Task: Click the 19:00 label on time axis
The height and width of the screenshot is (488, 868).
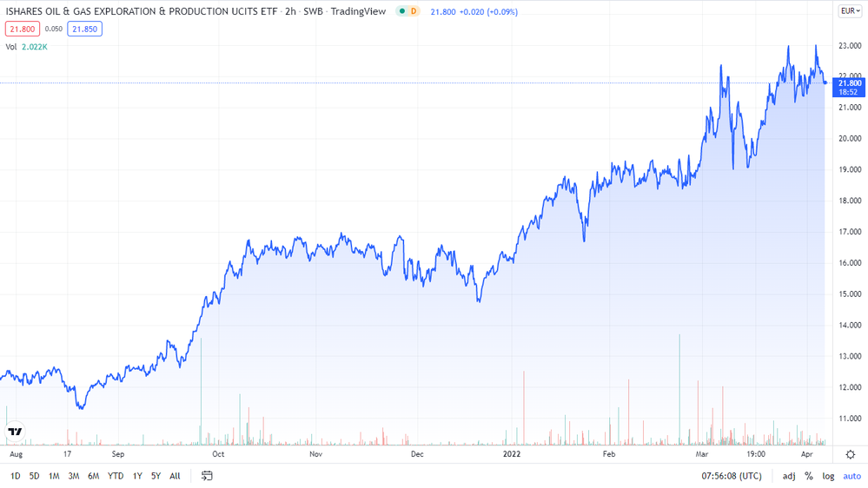Action: point(756,454)
